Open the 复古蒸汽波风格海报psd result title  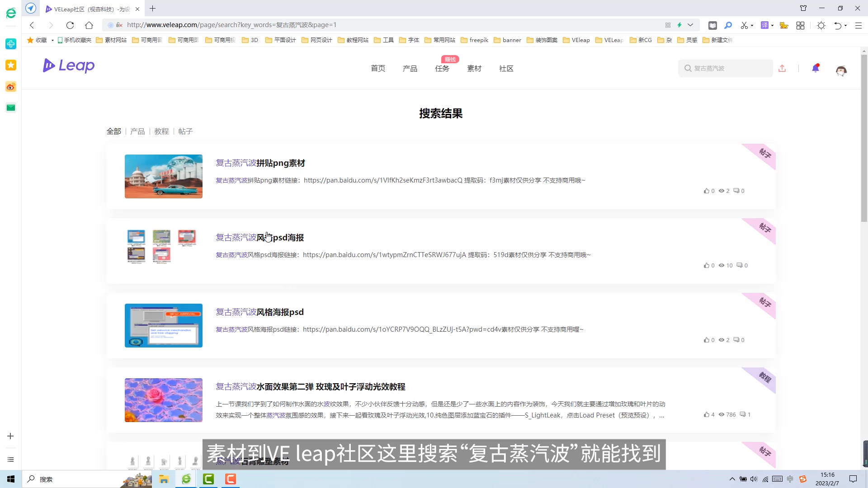(259, 312)
